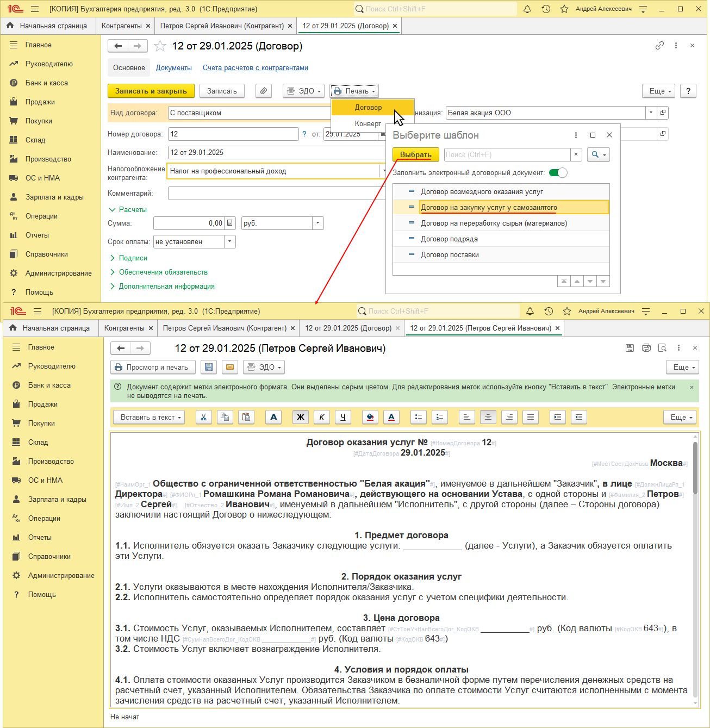Align text right in the editor toolbar
This screenshot has width=710, height=728.
tap(509, 417)
